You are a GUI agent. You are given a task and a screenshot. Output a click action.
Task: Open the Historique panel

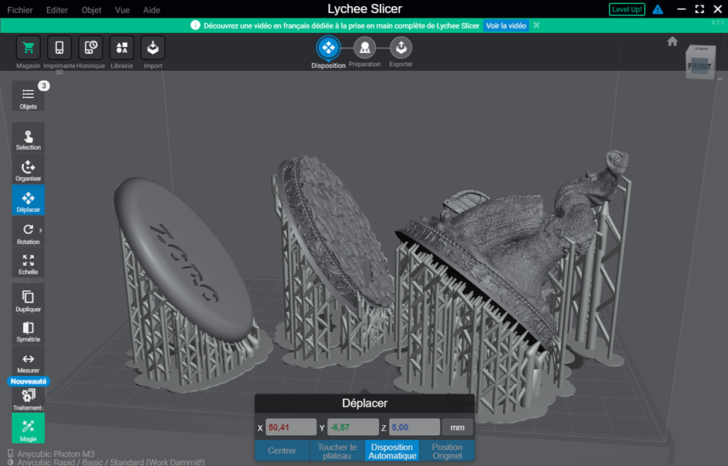[x=91, y=48]
